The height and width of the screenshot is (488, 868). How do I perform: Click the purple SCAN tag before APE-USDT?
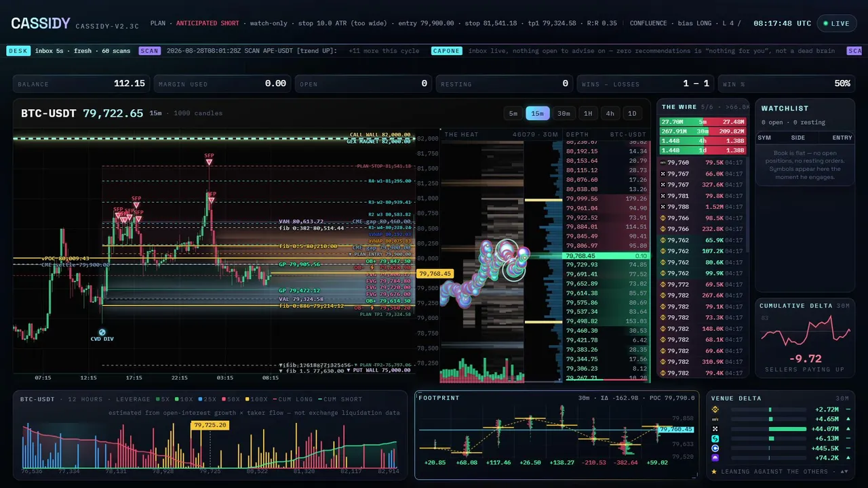coord(150,51)
